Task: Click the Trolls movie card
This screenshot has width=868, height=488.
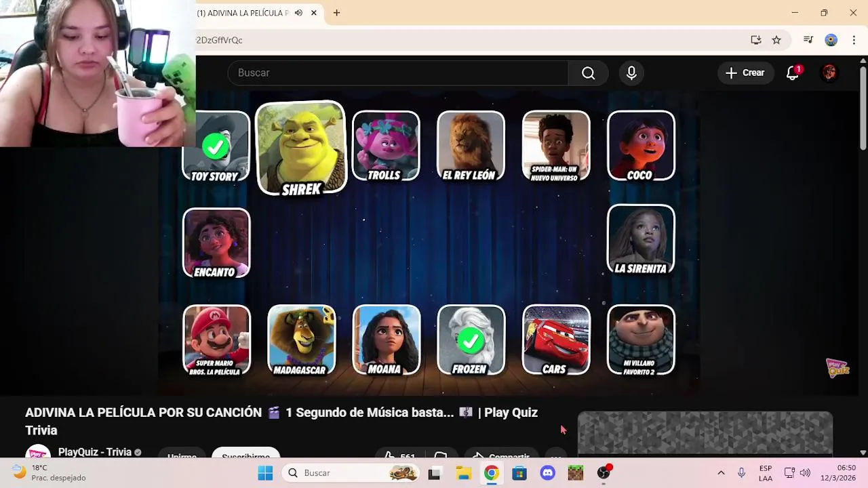Action: point(386,146)
